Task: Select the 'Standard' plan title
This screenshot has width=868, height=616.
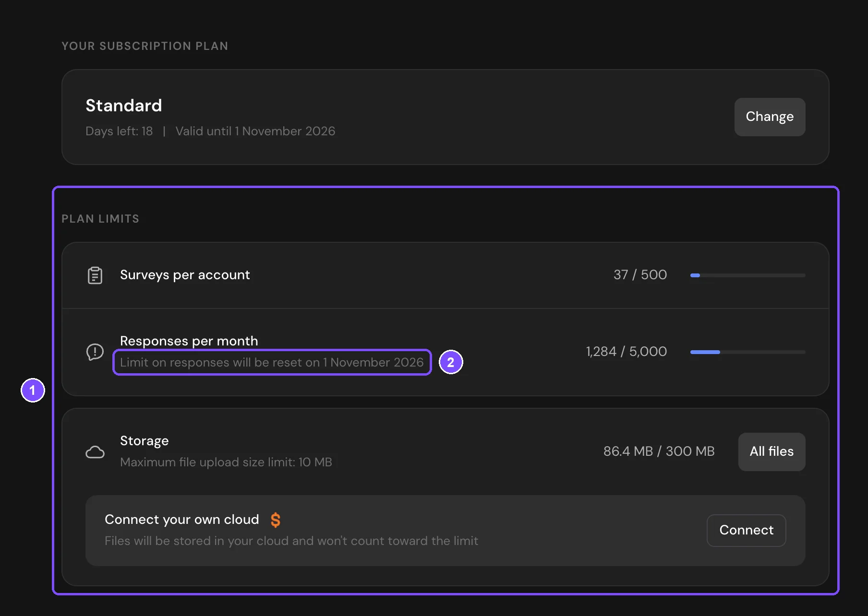Action: pos(124,106)
